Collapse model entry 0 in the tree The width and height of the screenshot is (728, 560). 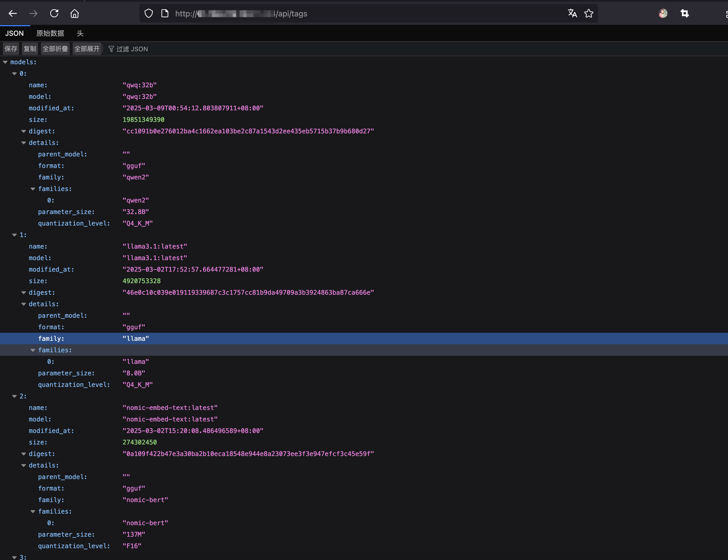click(14, 74)
